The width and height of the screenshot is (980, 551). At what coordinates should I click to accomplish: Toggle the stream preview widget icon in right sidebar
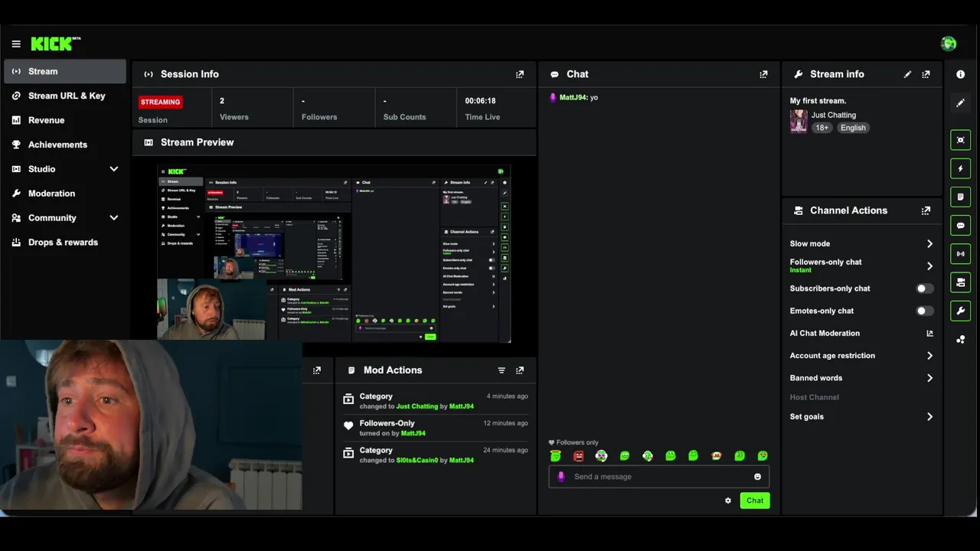[961, 140]
